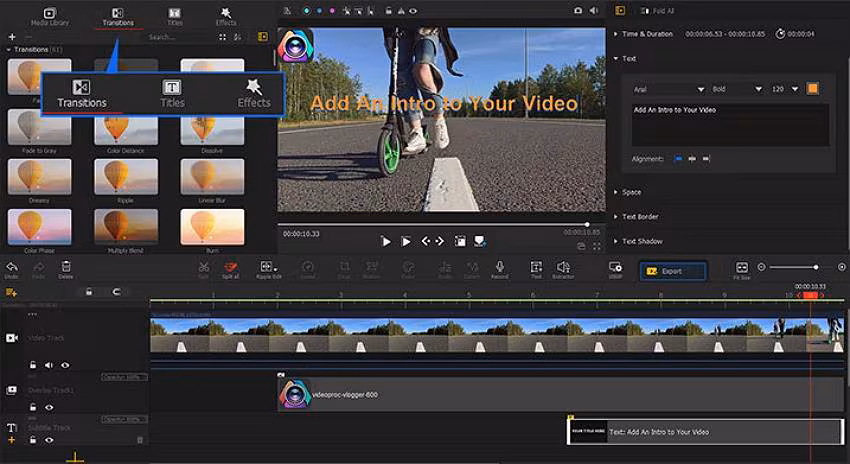This screenshot has width=850, height=464.
Task: Click the play-clip button beside Play
Action: tap(405, 241)
